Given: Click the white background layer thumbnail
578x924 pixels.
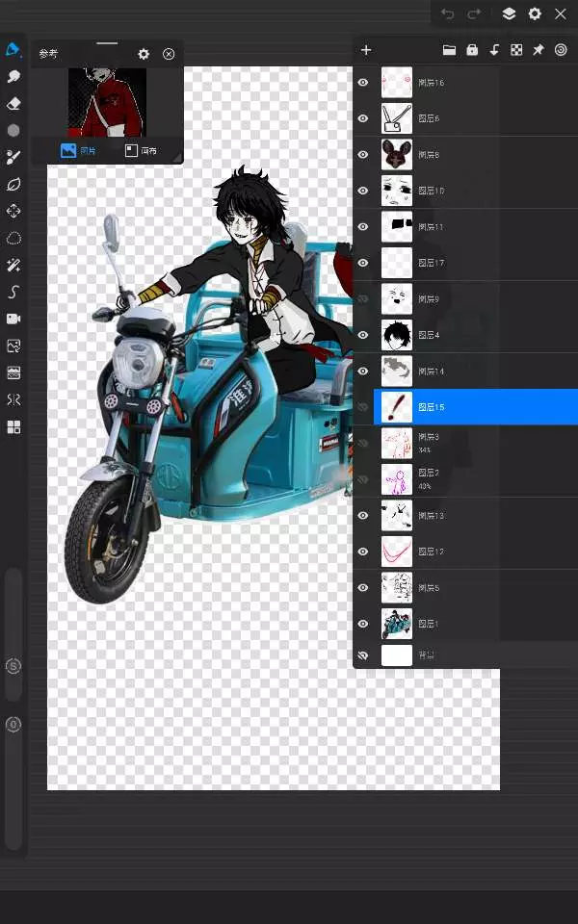Looking at the screenshot, I should (396, 655).
